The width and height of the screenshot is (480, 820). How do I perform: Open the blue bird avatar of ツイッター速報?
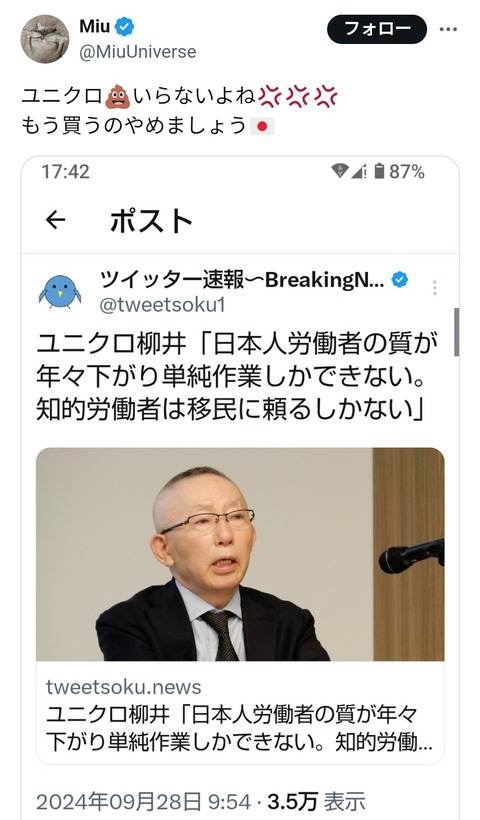[60, 292]
